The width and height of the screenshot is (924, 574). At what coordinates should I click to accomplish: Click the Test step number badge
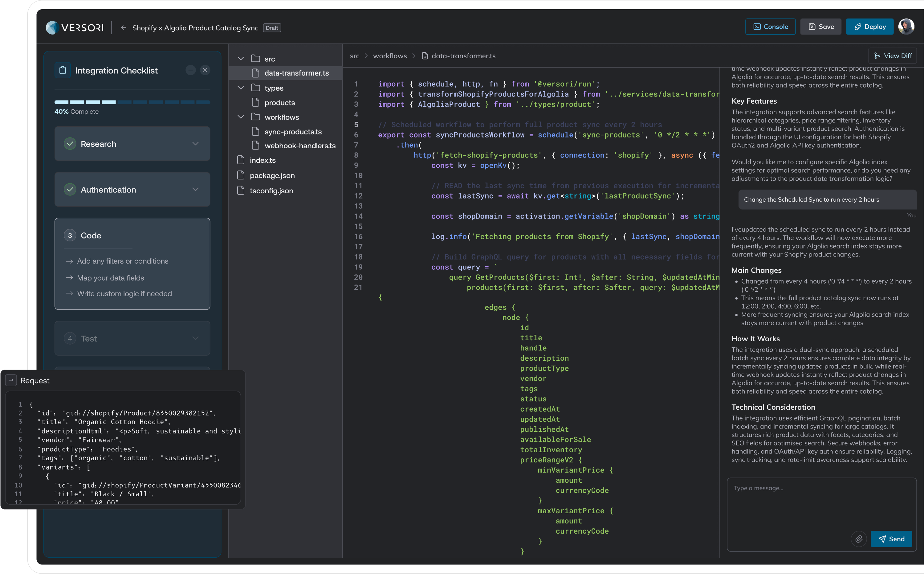pos(70,338)
